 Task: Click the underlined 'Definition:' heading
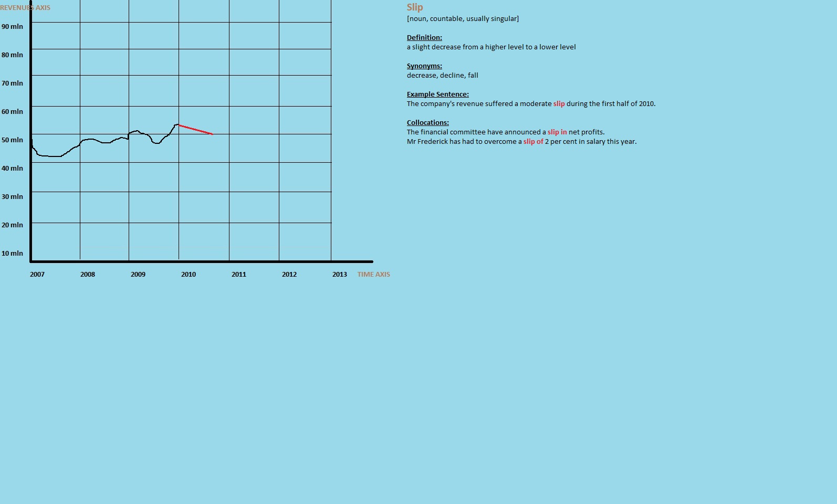coord(424,37)
